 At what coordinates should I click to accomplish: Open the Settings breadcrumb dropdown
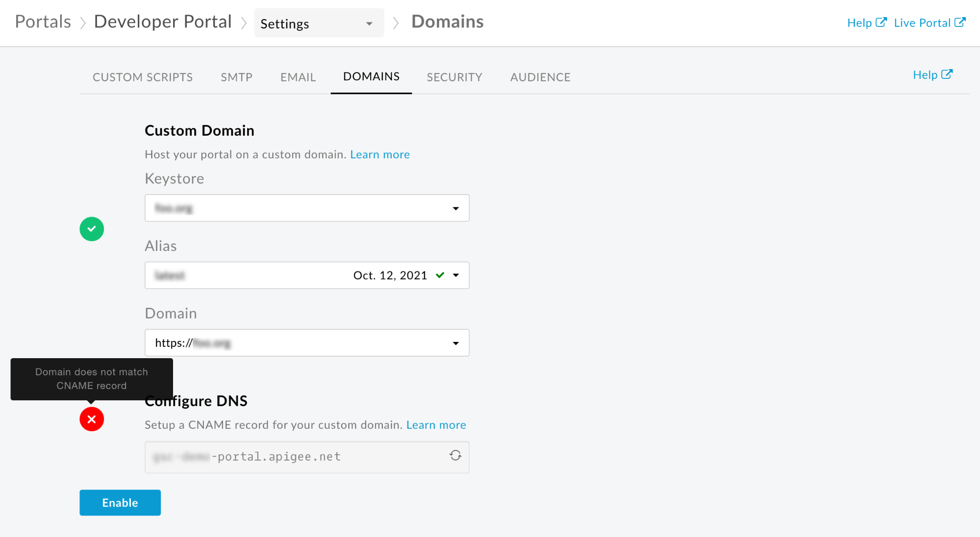click(x=319, y=24)
